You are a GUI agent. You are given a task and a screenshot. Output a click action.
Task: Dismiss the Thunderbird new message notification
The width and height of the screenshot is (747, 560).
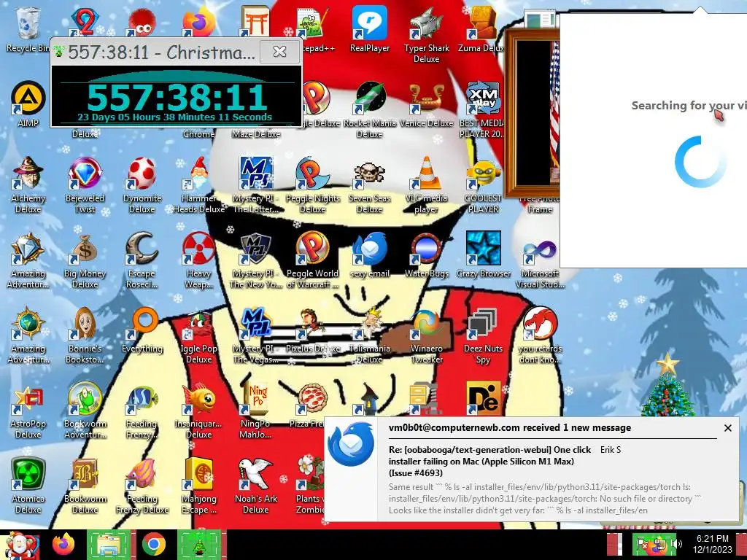click(727, 428)
